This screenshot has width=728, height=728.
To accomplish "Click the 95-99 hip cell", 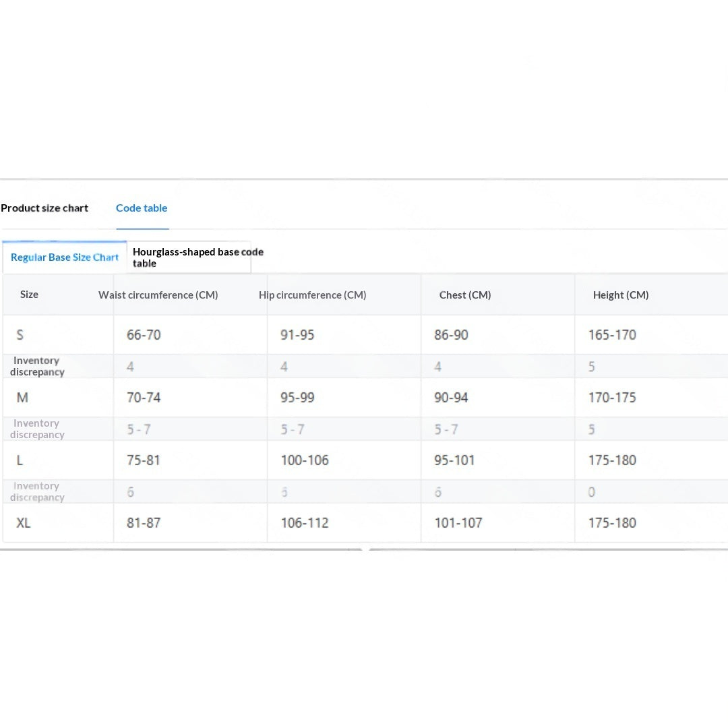I will 297,398.
